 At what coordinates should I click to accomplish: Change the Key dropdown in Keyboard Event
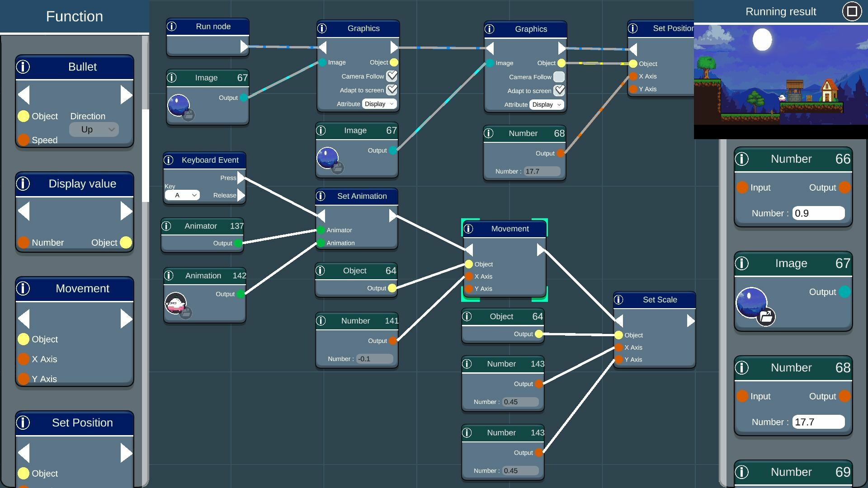(183, 195)
